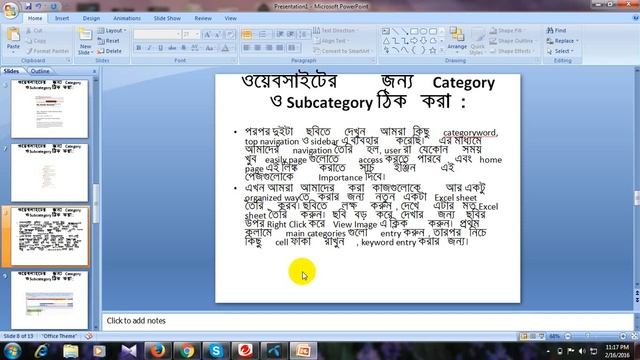Viewport: 640px width, 360px height.
Task: Select the Right Arrow shape
Action: coord(414,41)
